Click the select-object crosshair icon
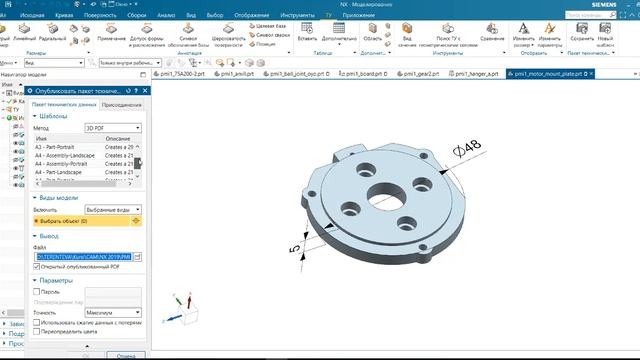640x360 pixels. coord(136,221)
